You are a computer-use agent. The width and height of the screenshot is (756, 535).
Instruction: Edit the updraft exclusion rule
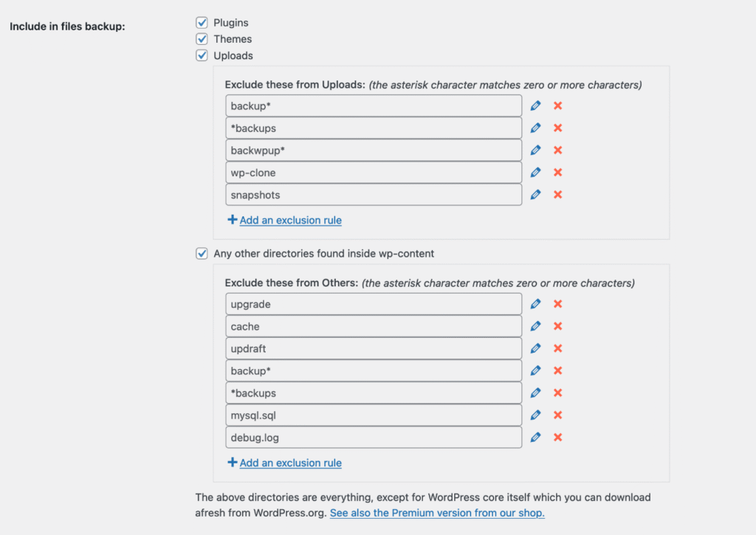point(536,348)
